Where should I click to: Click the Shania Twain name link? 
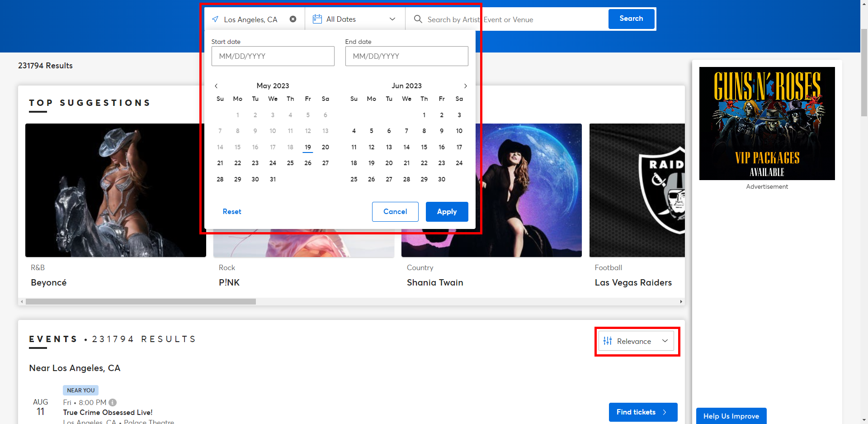[435, 282]
